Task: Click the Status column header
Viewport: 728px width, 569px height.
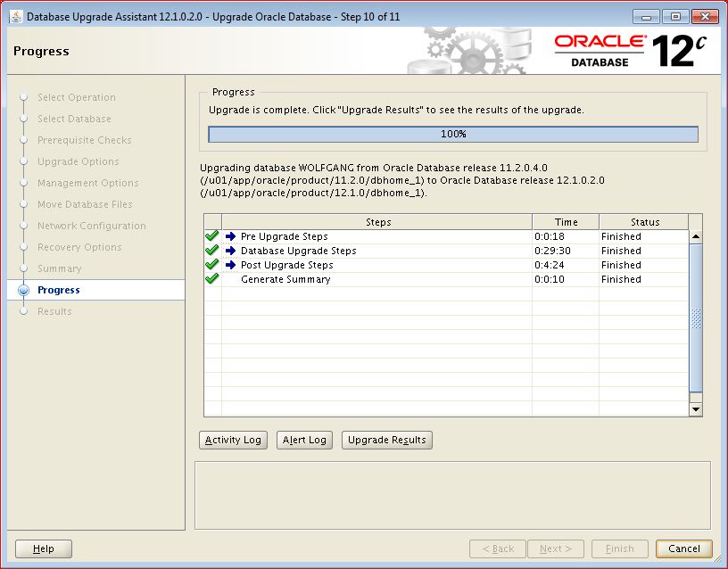Action: tap(644, 222)
